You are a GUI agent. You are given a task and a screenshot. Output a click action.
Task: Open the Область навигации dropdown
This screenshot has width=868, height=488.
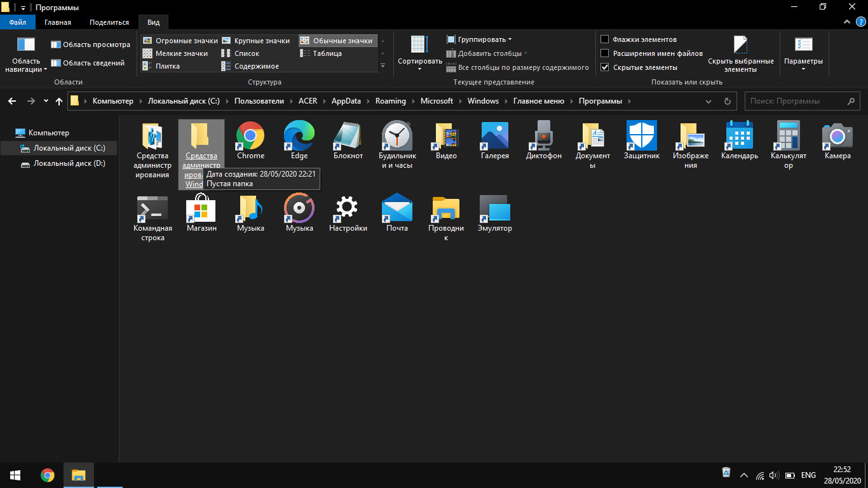pos(26,55)
